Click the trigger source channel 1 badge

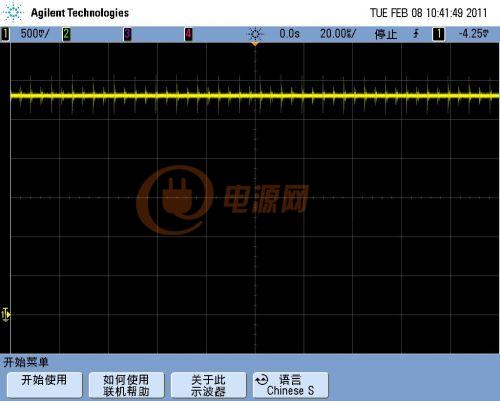438,34
